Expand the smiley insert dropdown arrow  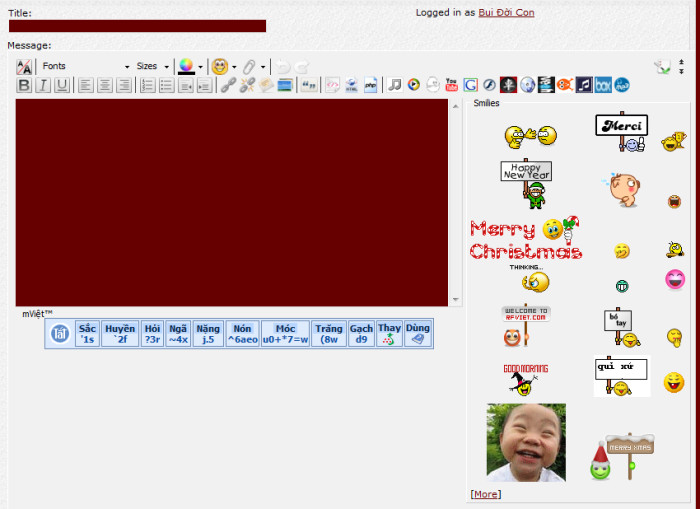pos(234,67)
